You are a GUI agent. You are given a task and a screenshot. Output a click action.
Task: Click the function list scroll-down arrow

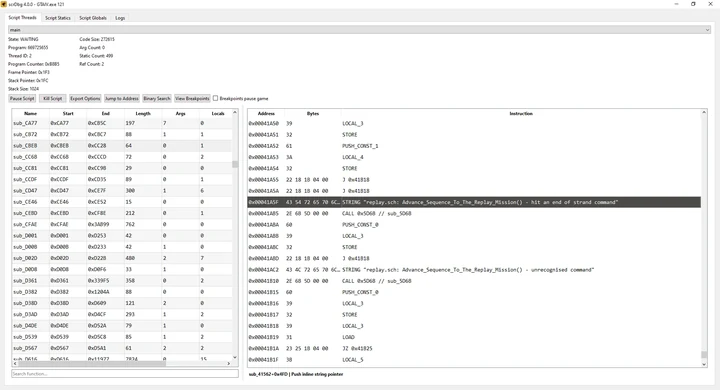click(235, 357)
